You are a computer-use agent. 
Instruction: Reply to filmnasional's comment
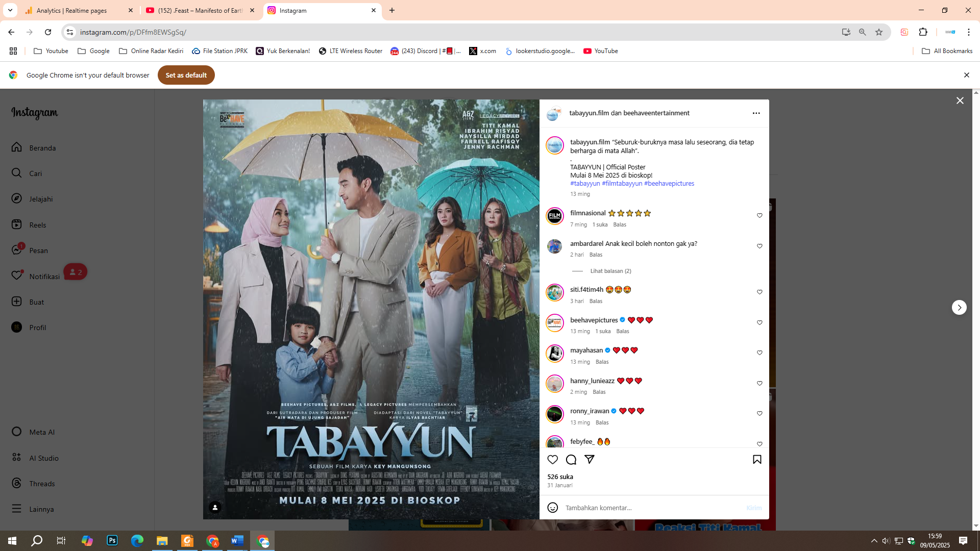620,224
